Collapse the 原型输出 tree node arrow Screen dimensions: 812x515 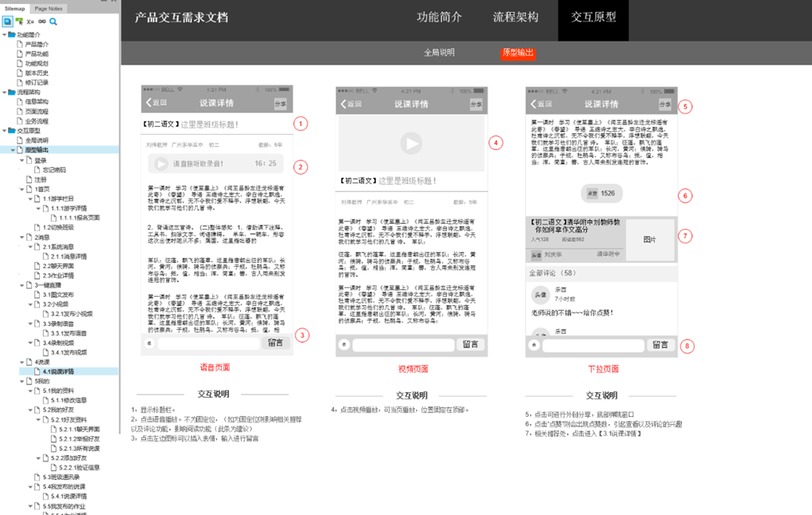click(x=13, y=150)
